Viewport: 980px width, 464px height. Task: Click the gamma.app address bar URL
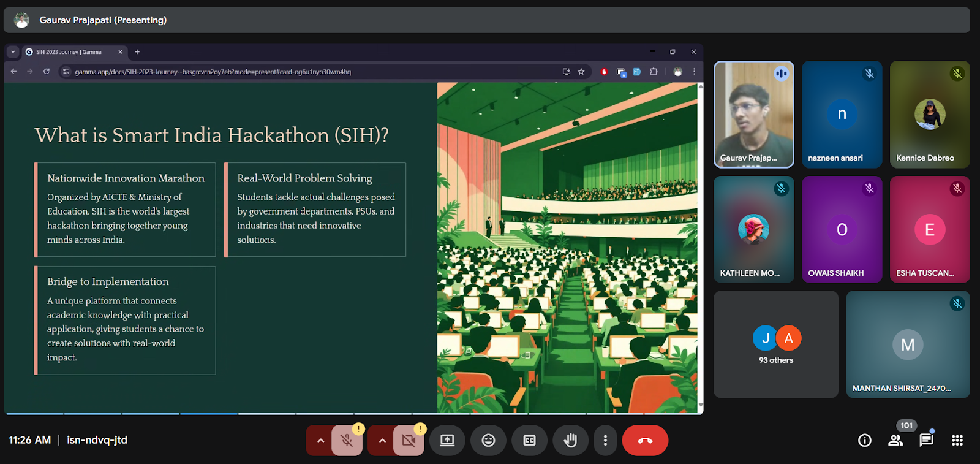coord(213,72)
